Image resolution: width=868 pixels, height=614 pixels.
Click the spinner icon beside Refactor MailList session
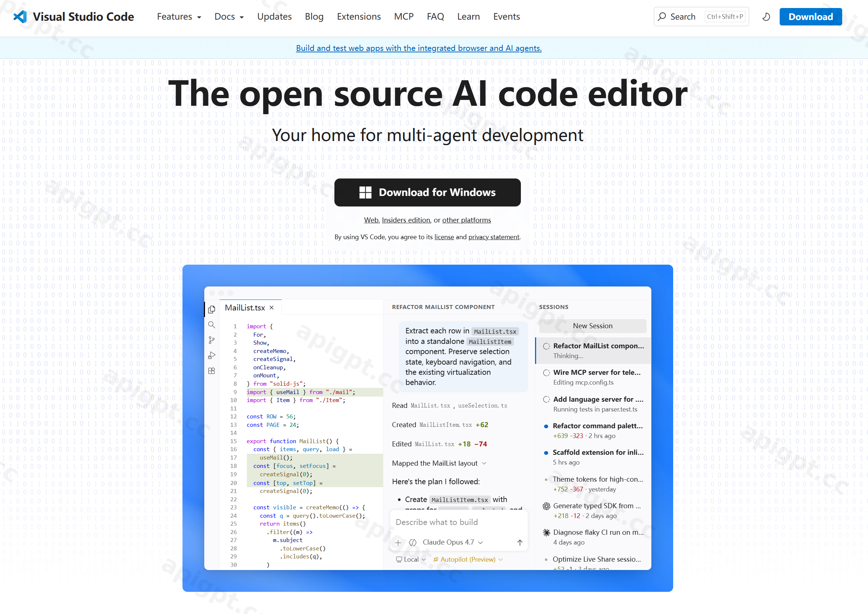546,346
